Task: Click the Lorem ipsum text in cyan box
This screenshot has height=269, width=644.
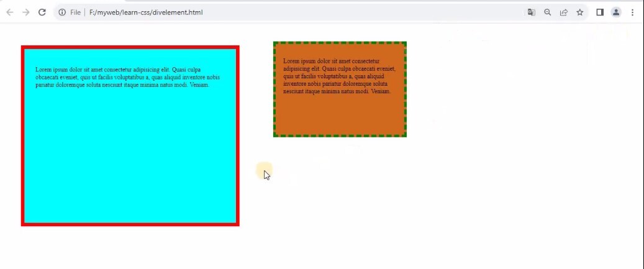Action: pos(128,77)
